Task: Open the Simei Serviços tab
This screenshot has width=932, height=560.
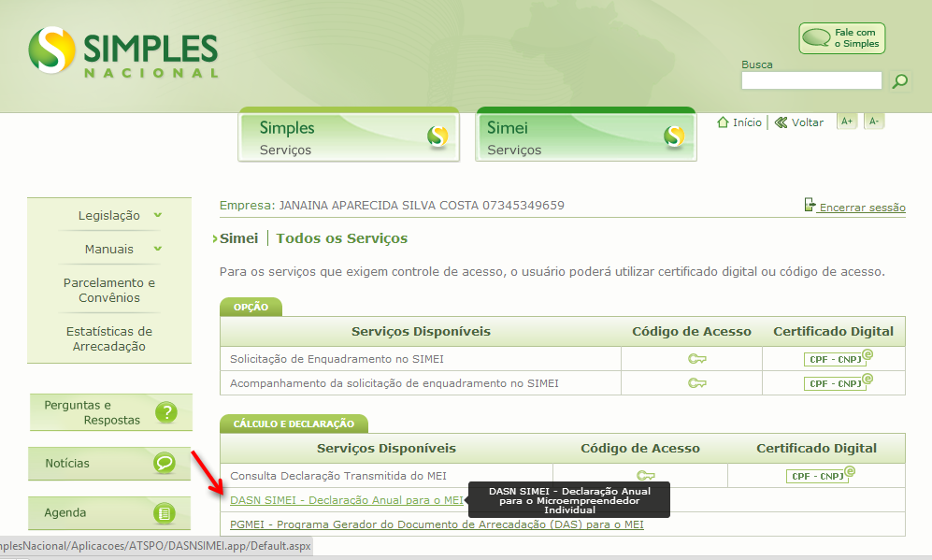Action: coord(585,135)
